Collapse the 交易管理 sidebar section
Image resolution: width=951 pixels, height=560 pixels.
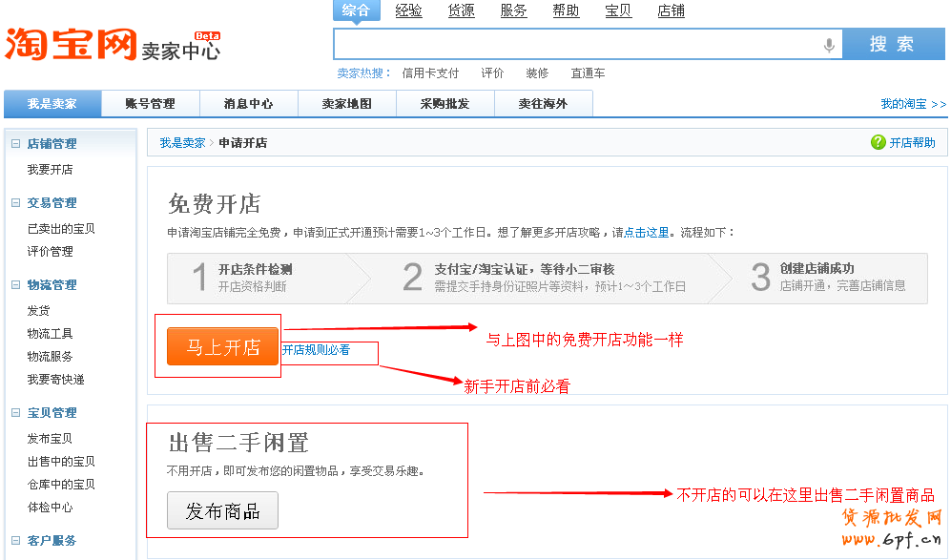15,203
